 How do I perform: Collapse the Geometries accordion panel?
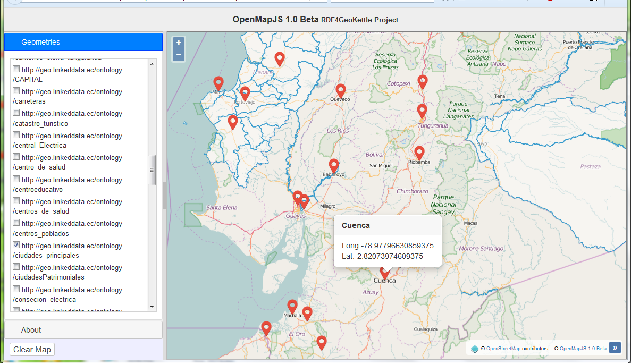[x=83, y=42]
